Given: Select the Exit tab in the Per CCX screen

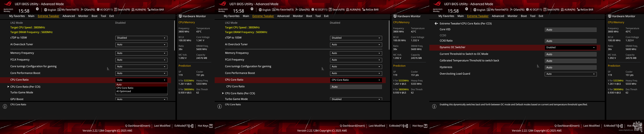Looking at the screenshot, I should point(541,16).
